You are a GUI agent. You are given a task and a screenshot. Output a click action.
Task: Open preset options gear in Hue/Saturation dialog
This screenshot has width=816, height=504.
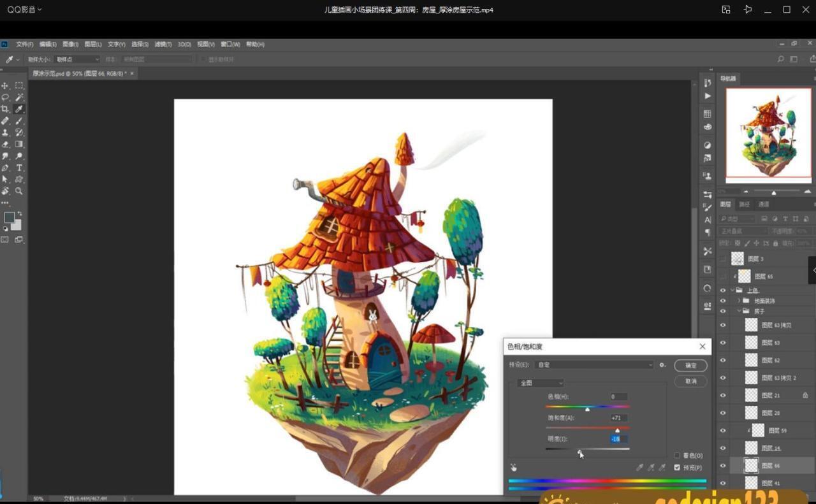pyautogui.click(x=662, y=365)
